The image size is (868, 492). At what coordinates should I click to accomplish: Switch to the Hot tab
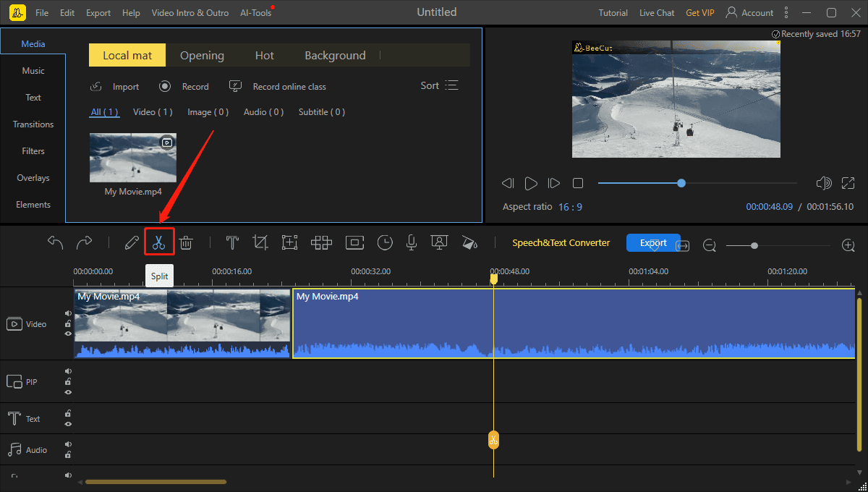pyautogui.click(x=265, y=56)
